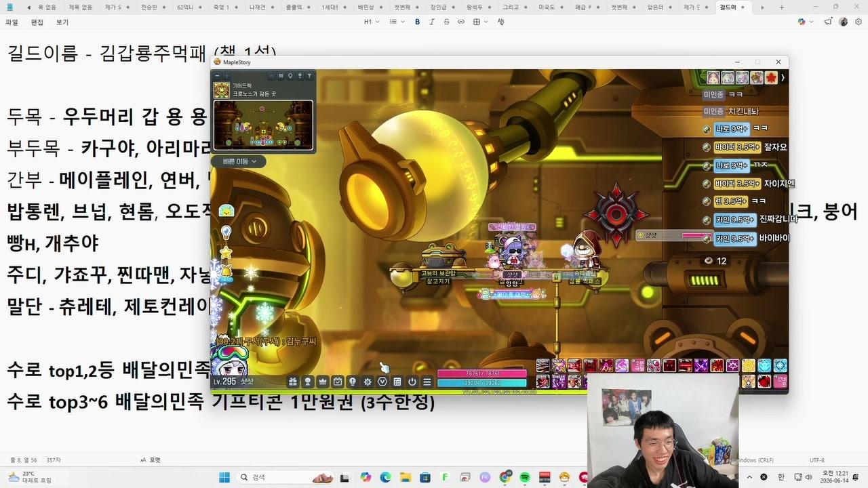Click the 진짜갑니다 chat message

[778, 219]
